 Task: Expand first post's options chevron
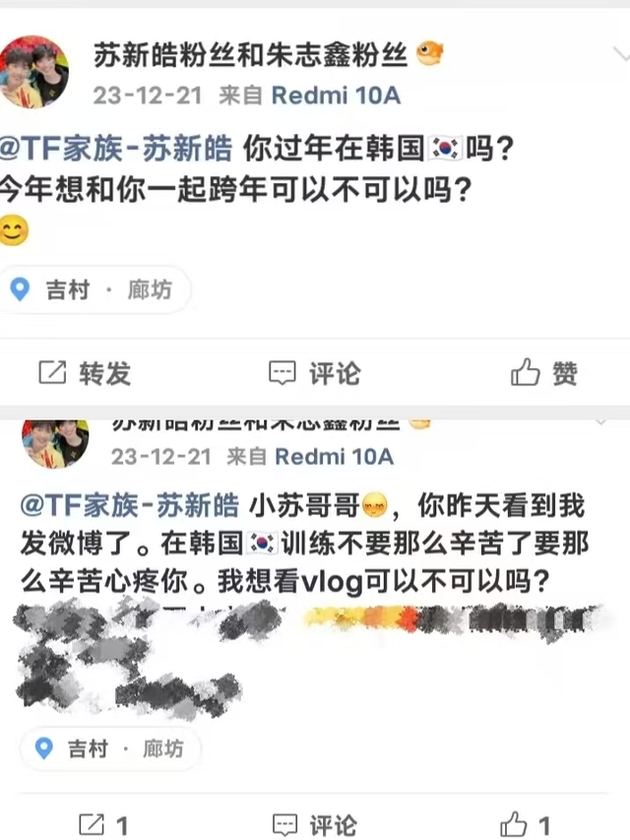coord(621,54)
